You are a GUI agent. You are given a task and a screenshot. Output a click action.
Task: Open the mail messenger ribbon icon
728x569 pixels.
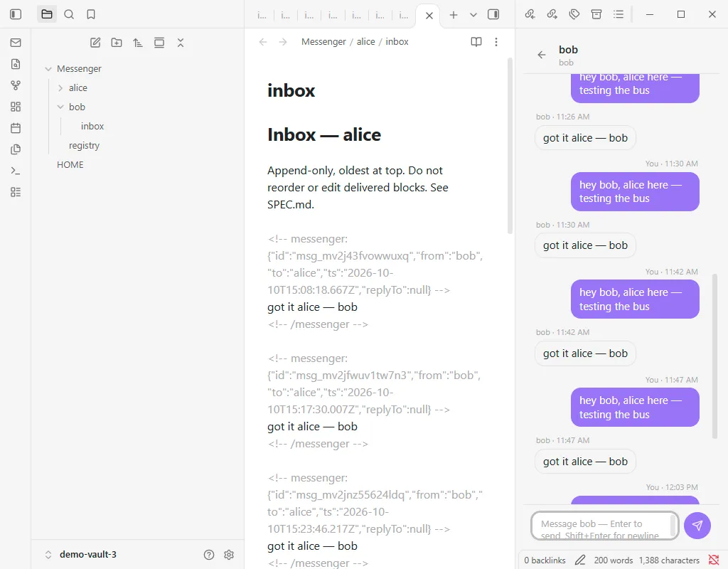coord(16,43)
